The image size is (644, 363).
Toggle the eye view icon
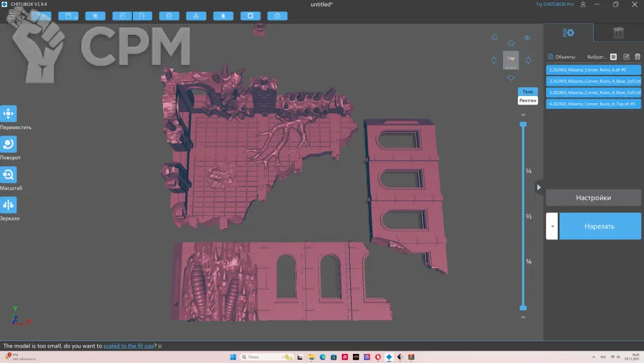pos(527,38)
